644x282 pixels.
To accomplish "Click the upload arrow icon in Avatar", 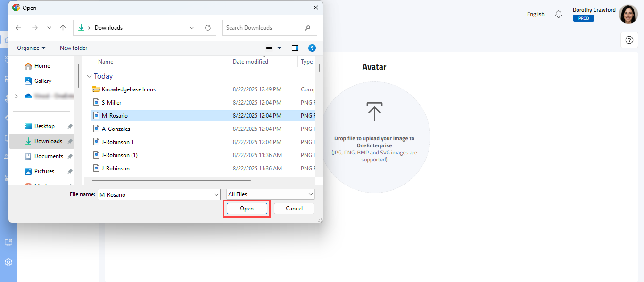I will [374, 112].
